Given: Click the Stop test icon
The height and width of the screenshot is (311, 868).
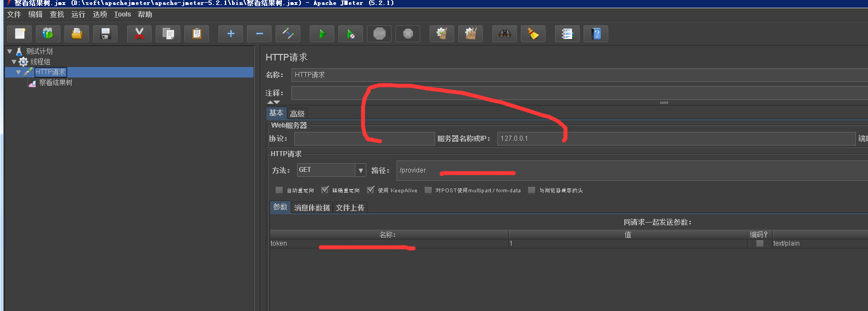Looking at the screenshot, I should (380, 34).
